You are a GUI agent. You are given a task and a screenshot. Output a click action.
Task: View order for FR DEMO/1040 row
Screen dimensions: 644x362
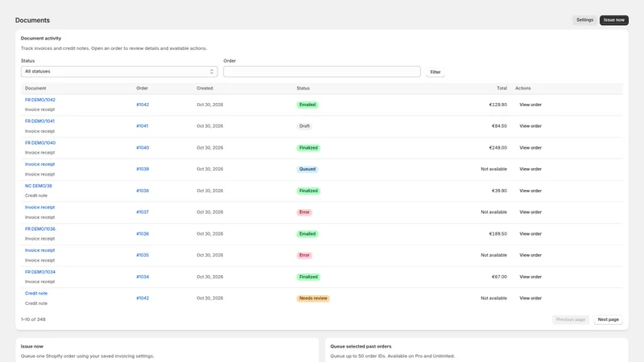click(530, 148)
